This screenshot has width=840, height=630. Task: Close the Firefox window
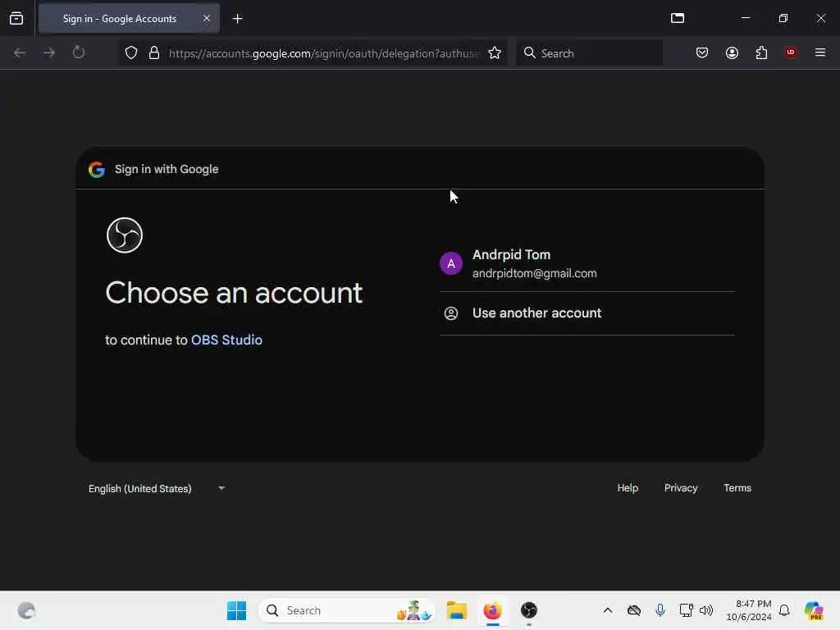[x=820, y=18]
